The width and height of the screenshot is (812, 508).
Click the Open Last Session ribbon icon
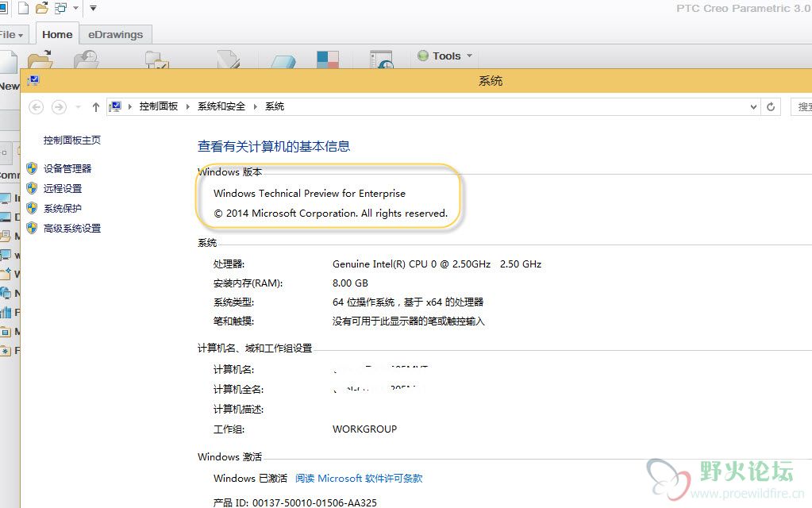pos(86,59)
